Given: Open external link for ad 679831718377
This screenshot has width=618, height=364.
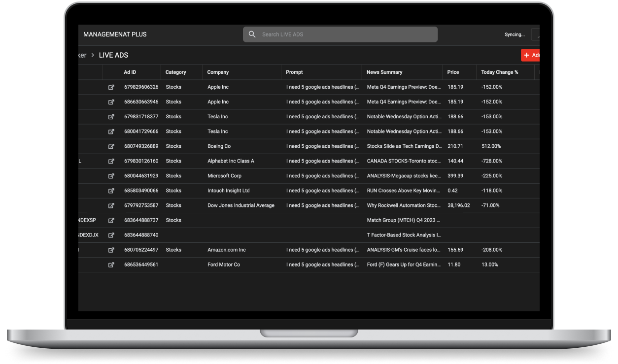Looking at the screenshot, I should 111,117.
